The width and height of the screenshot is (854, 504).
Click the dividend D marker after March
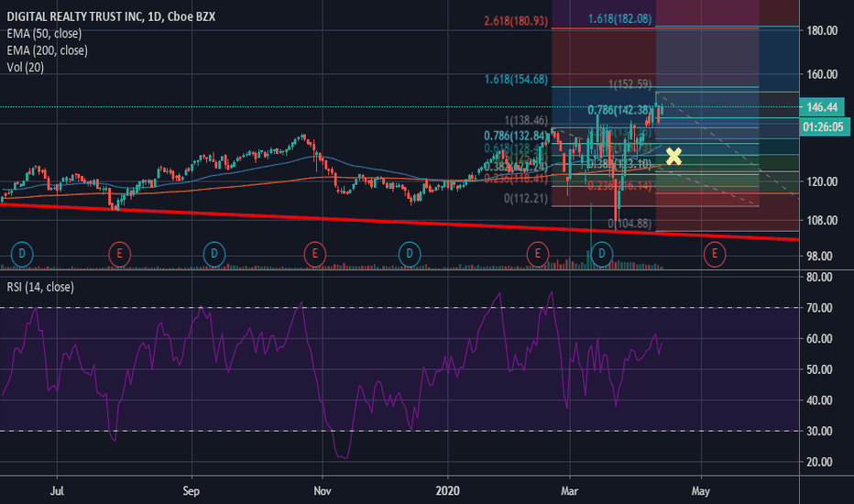pos(602,254)
